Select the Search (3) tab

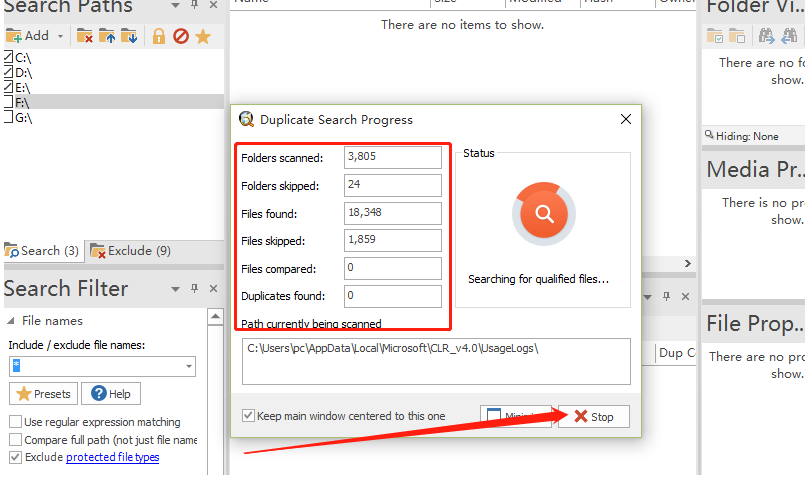[42, 251]
